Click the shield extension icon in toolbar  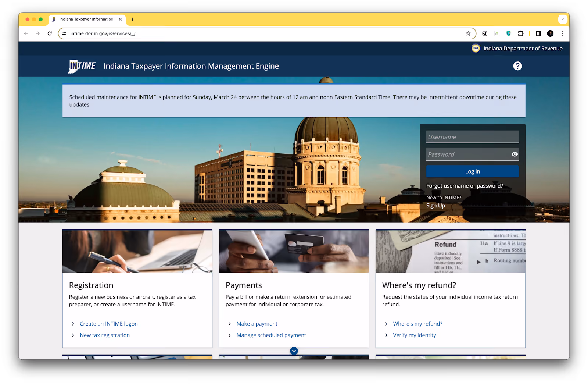[509, 33]
